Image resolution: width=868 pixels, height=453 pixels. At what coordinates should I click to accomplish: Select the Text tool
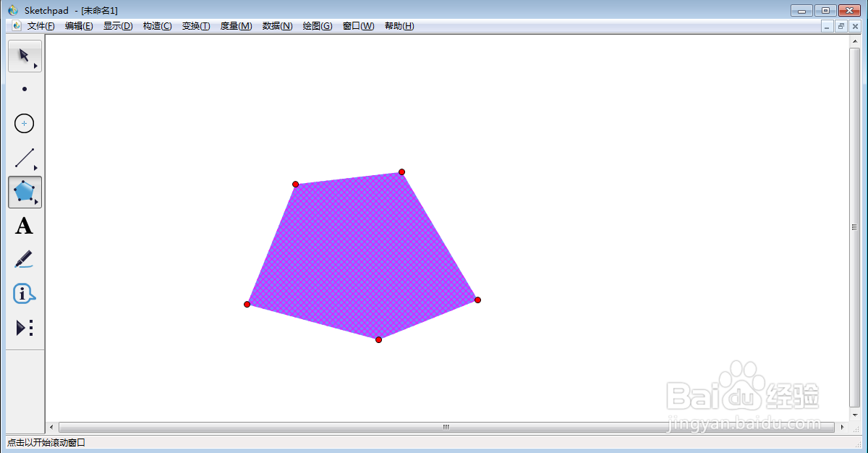25,226
